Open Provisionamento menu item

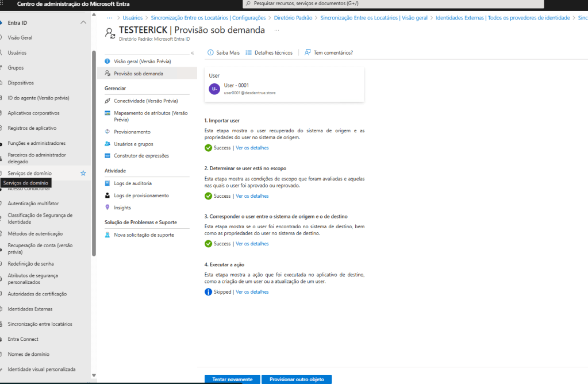pyautogui.click(x=132, y=132)
